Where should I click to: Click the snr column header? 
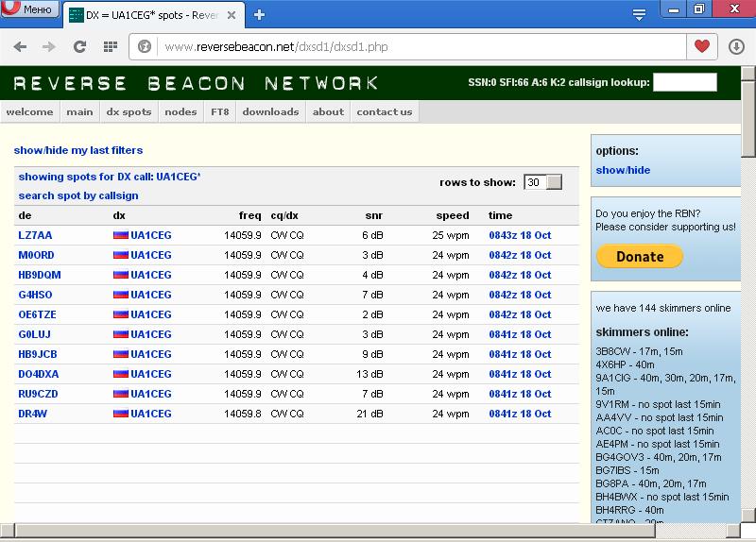(373, 215)
